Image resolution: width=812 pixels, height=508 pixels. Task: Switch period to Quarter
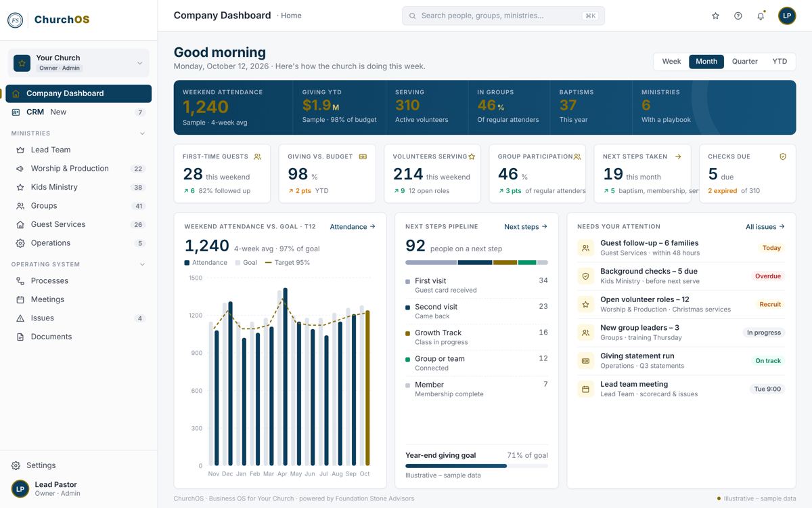[745, 62]
